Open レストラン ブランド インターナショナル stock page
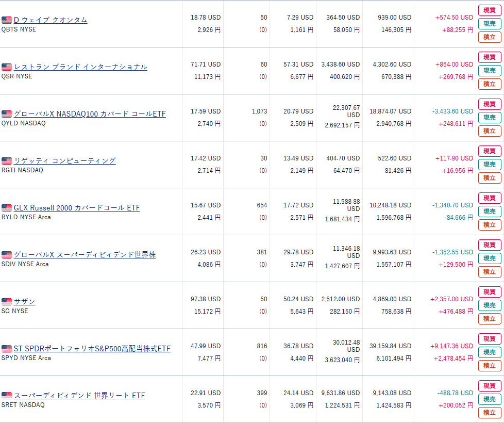The width and height of the screenshot is (504, 423). (80, 67)
